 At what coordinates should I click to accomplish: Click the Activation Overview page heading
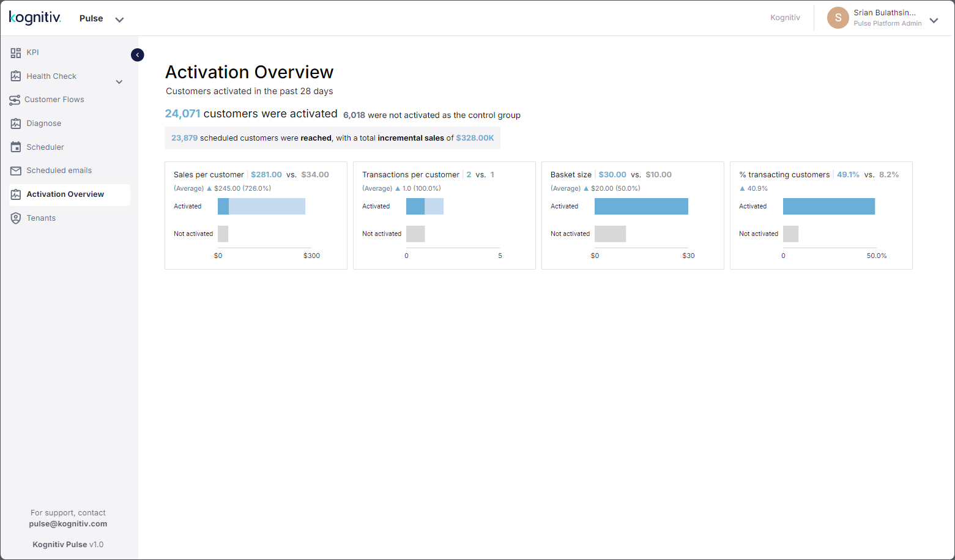tap(249, 72)
